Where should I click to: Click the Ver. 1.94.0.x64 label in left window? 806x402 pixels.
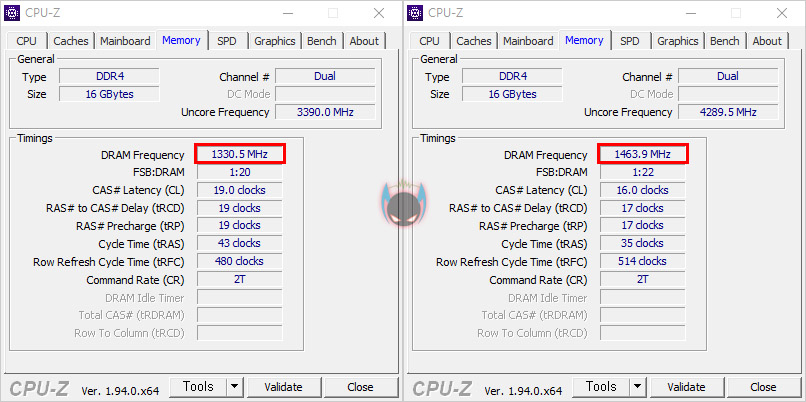(x=120, y=391)
